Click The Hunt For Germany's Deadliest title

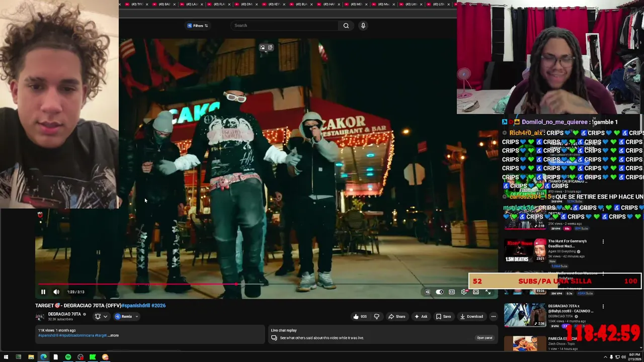[x=568, y=243]
